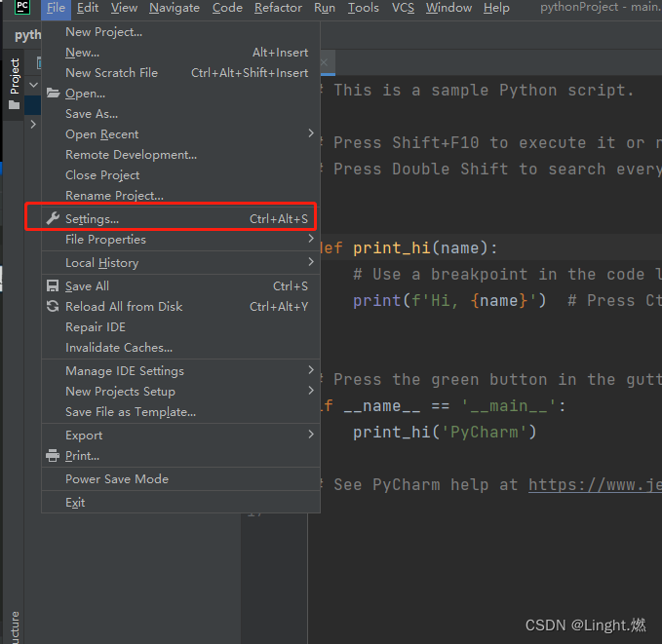Open the File menu
Screen dimensions: 662x644
[x=57, y=8]
